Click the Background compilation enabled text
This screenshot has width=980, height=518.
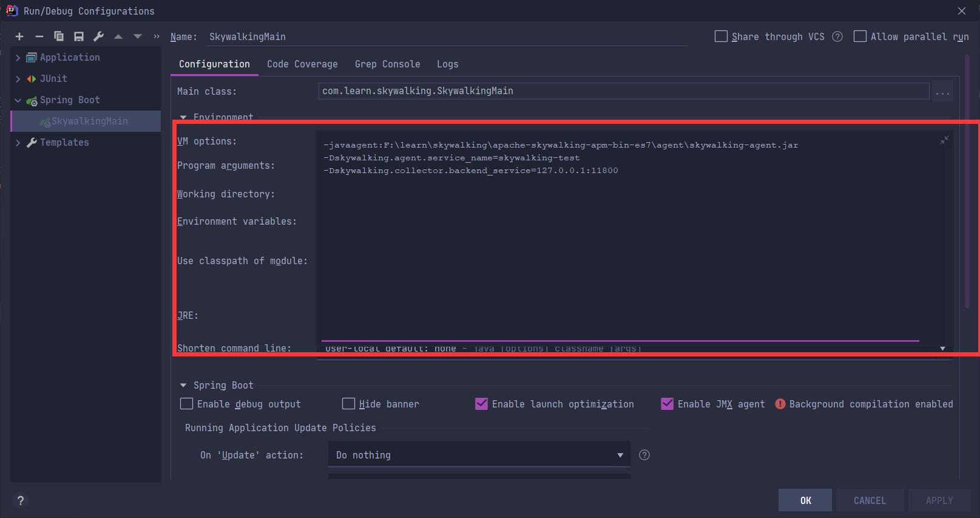871,404
